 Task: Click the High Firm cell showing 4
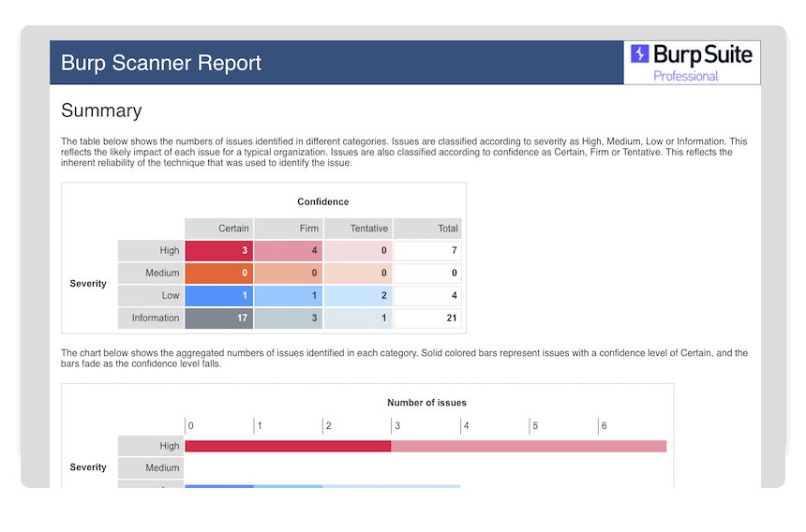click(289, 251)
